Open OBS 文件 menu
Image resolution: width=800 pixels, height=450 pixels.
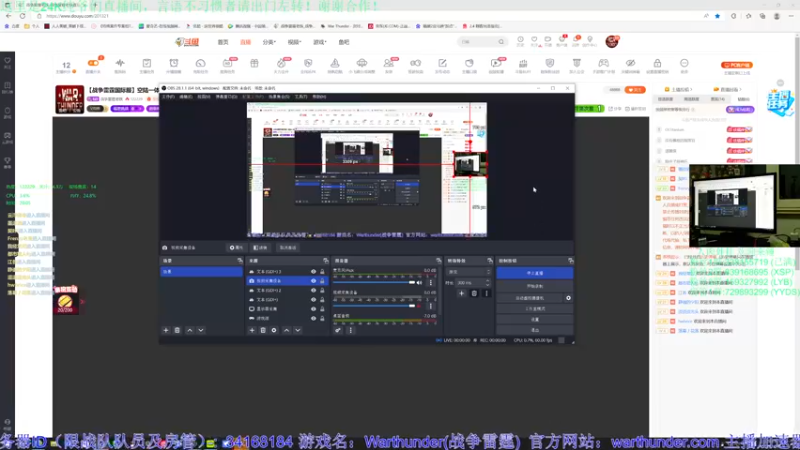[x=168, y=96]
